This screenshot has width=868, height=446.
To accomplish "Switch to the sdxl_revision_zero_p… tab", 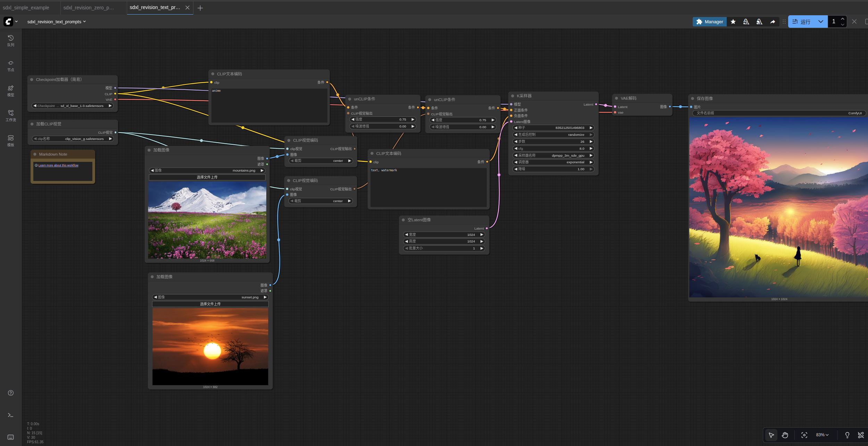I will click(x=89, y=8).
